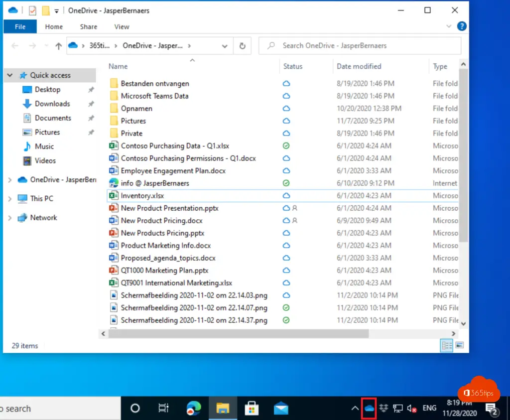Viewport: 510px width, 420px height.
Task: Switch to the View ribbon tab
Action: tap(122, 26)
